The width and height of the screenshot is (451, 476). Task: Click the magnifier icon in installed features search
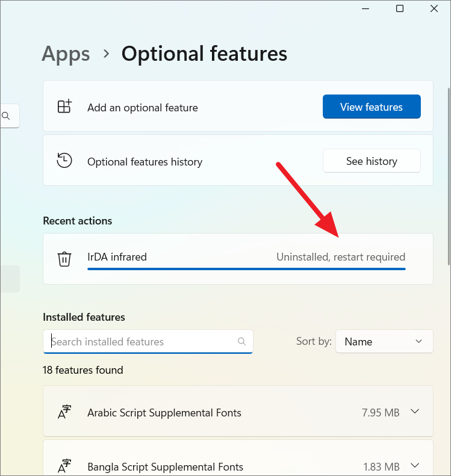tap(242, 341)
